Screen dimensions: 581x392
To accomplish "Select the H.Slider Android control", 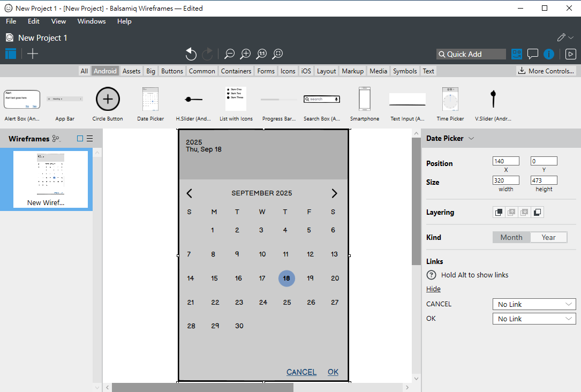I will tap(193, 105).
